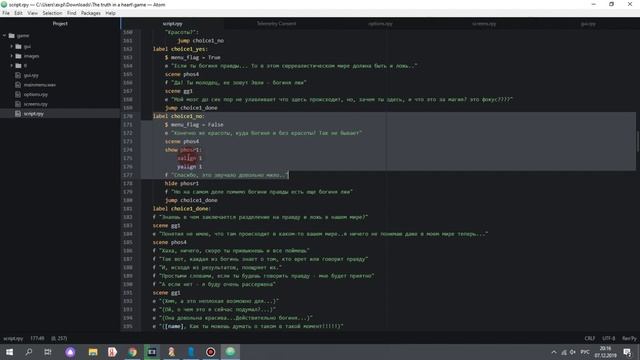This screenshot has height=360, width=640.
Task: Click the Atom icon on the taskbar
Action: tap(230, 352)
